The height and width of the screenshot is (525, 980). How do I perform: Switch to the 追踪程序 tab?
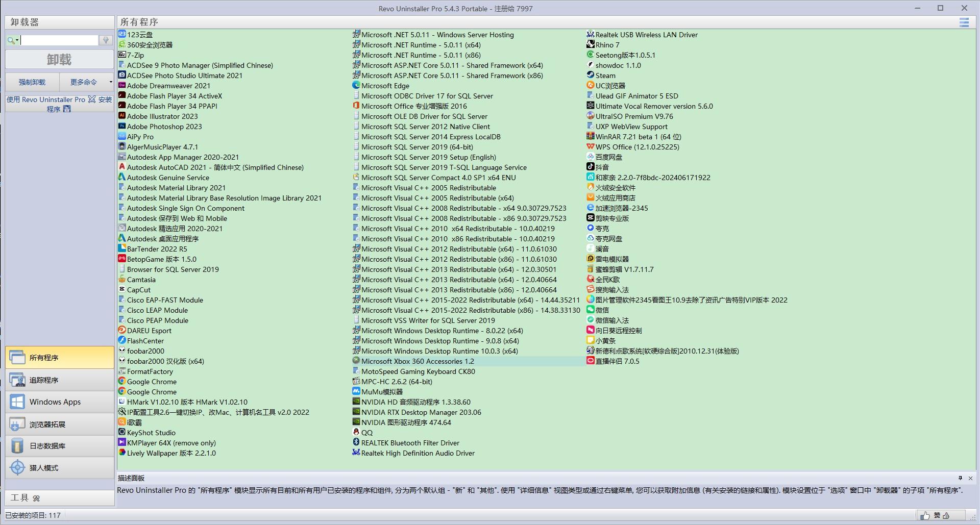(59, 380)
